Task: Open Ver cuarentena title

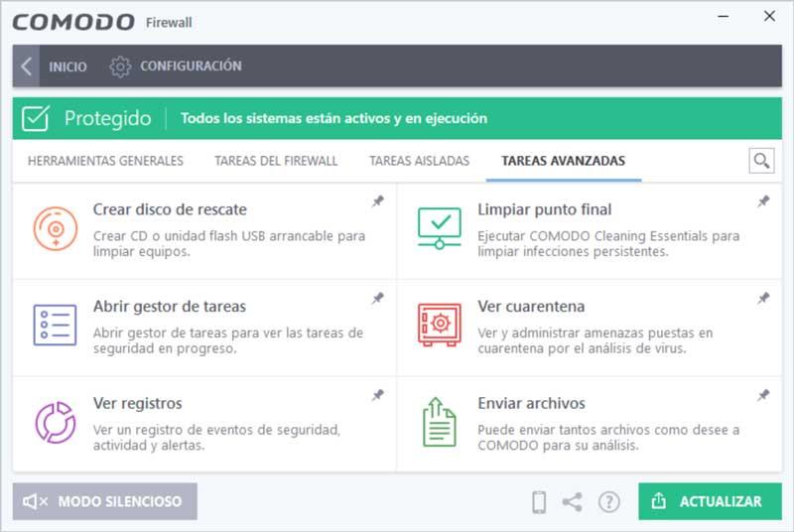Action: pyautogui.click(x=531, y=307)
